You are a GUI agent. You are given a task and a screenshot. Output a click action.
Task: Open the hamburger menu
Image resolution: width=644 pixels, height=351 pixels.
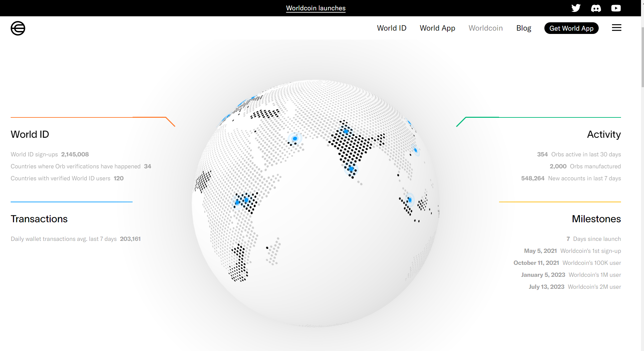click(x=616, y=28)
